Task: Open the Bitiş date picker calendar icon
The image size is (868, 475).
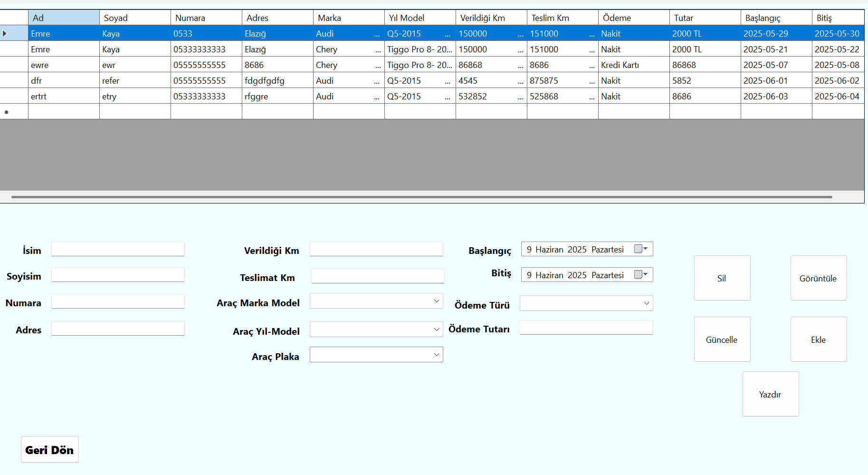Action: [641, 274]
